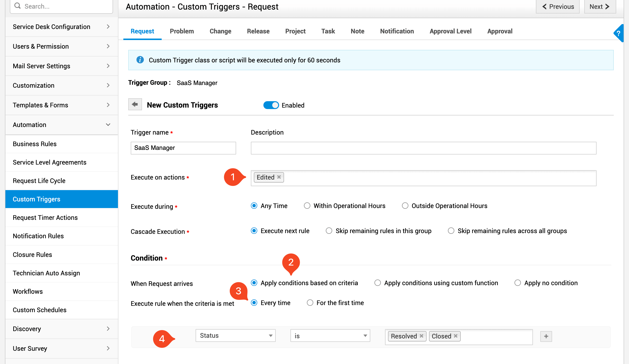Viewport: 629px width, 364px height.
Task: Select Apply conditions based on criteria
Action: point(254,283)
